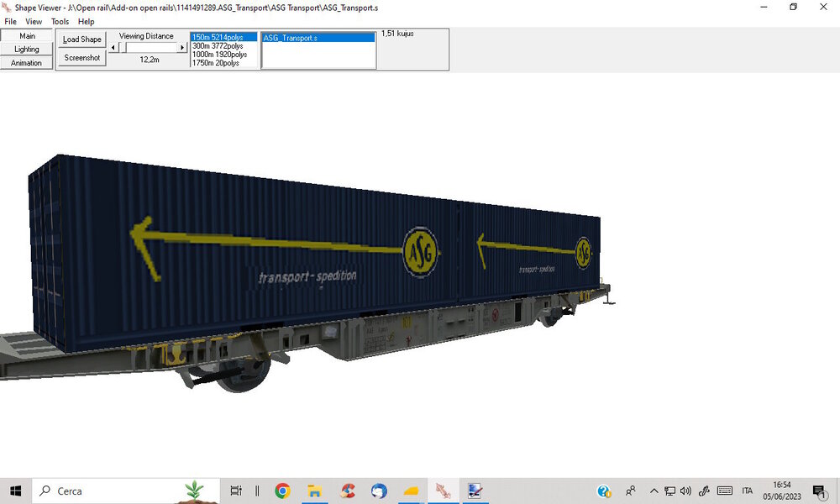Open the View menu
The height and width of the screenshot is (504, 840).
(x=34, y=22)
